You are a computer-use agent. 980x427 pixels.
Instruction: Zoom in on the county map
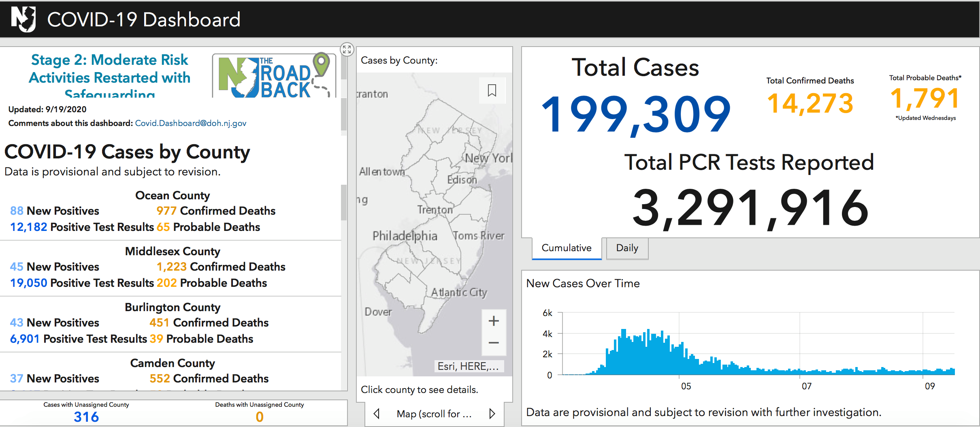pos(494,321)
